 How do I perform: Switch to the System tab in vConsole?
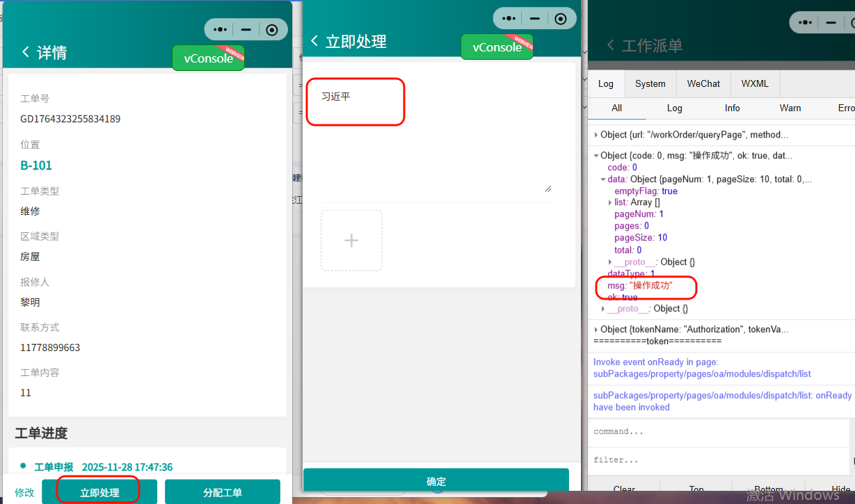tap(649, 83)
